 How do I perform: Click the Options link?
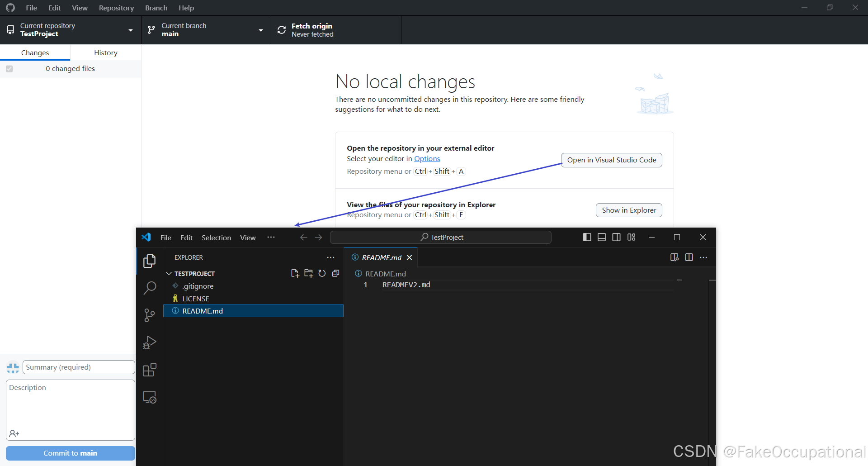pos(427,159)
